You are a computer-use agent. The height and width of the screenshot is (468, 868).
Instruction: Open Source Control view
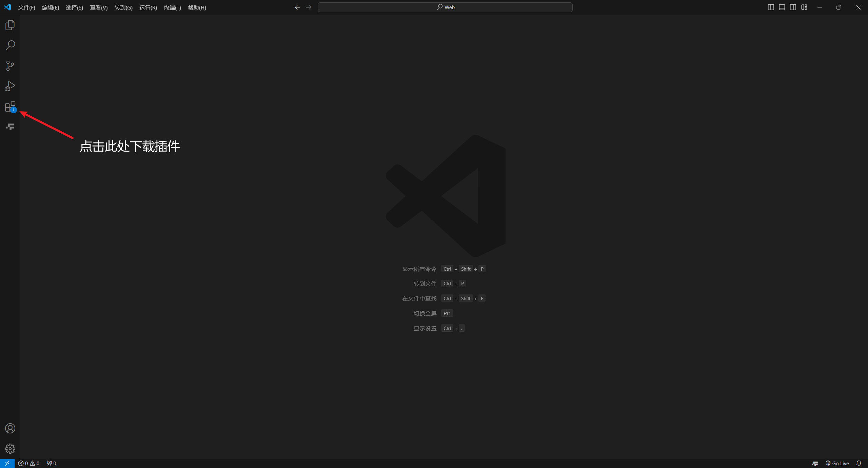[x=10, y=66]
